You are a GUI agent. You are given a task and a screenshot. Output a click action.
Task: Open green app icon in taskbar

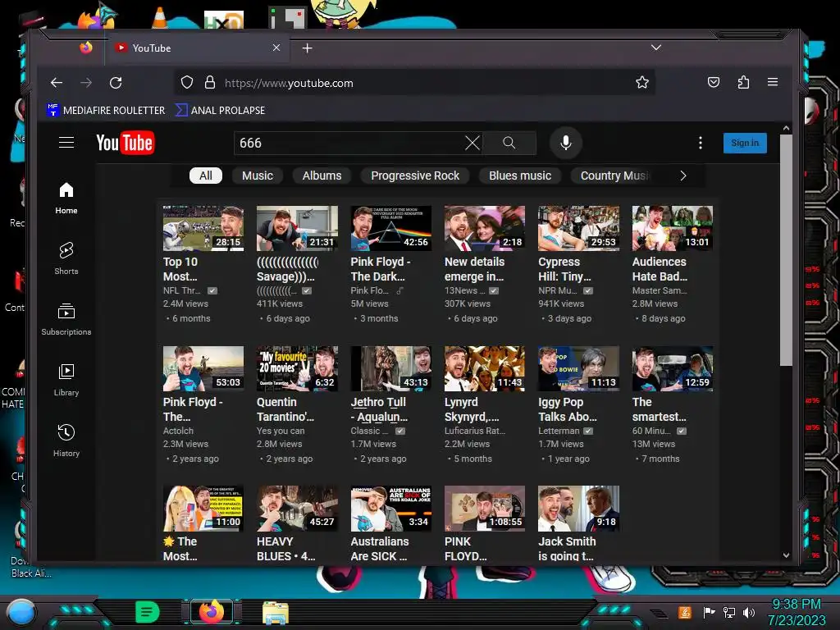pos(148,612)
